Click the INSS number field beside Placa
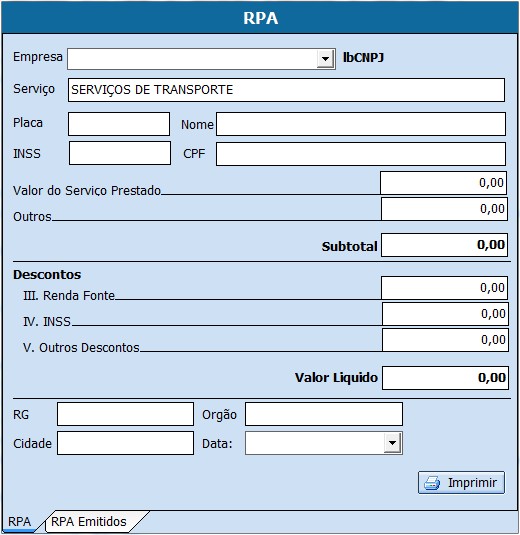 tap(120, 153)
